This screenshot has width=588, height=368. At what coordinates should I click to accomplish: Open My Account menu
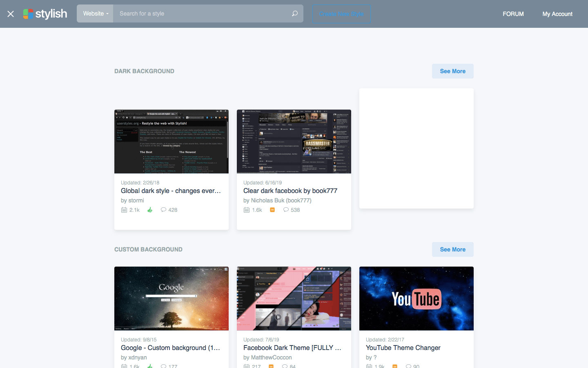557,14
